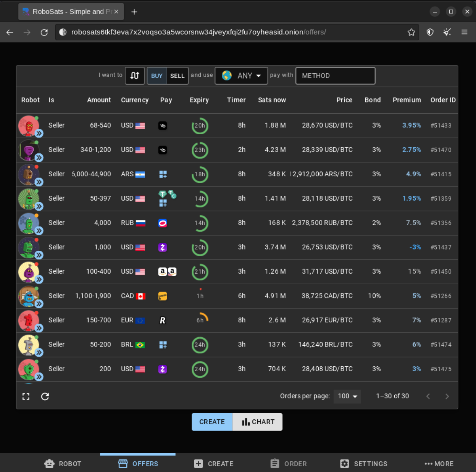The width and height of the screenshot is (476, 472).
Task: Click the Zelle icon on order #51437
Action: click(163, 247)
